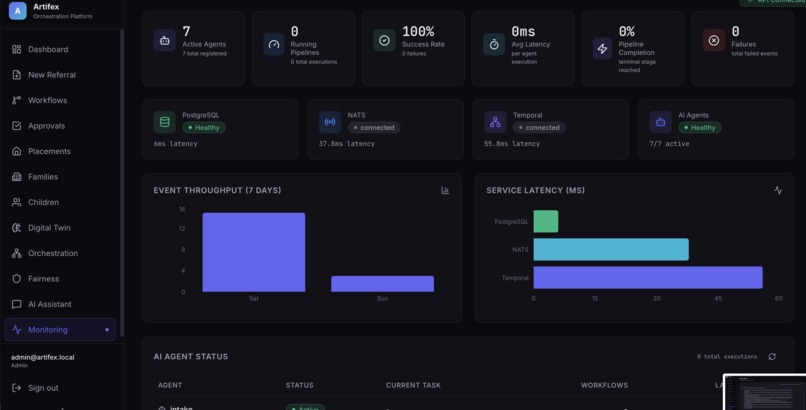Viewport: 806px width, 410px height.
Task: Open New Referral in sidebar
Action: pos(60,75)
